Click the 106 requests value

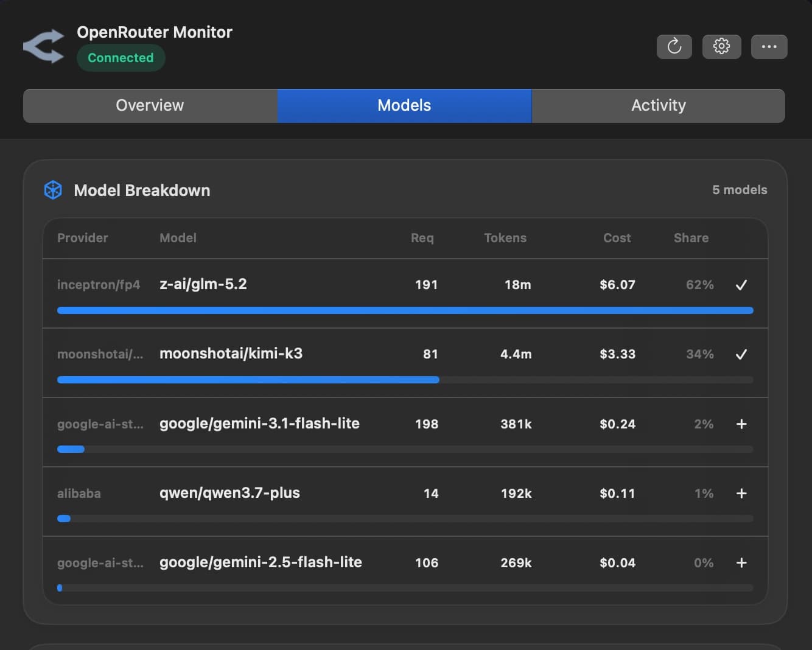tap(426, 563)
